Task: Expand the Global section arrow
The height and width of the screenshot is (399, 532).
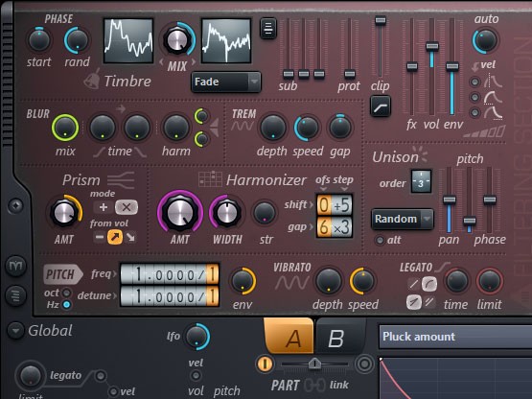Action: point(15,330)
